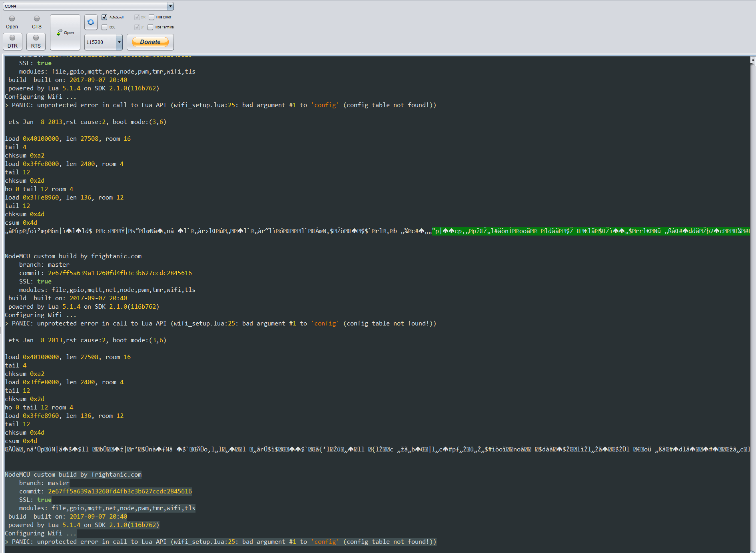Click the green-highlighted garbled text in terminal
756x553 pixels.
pyautogui.click(x=590, y=231)
